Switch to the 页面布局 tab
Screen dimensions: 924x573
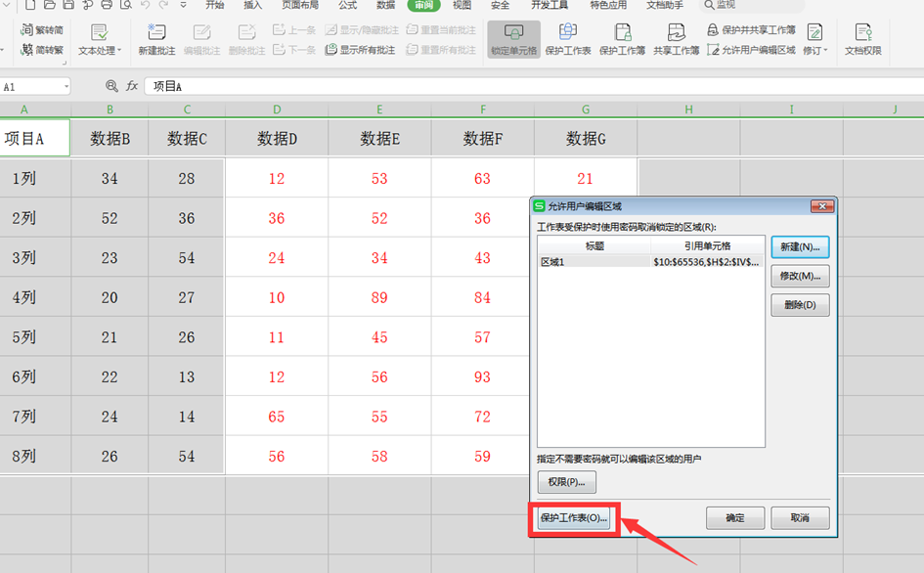coord(300,5)
